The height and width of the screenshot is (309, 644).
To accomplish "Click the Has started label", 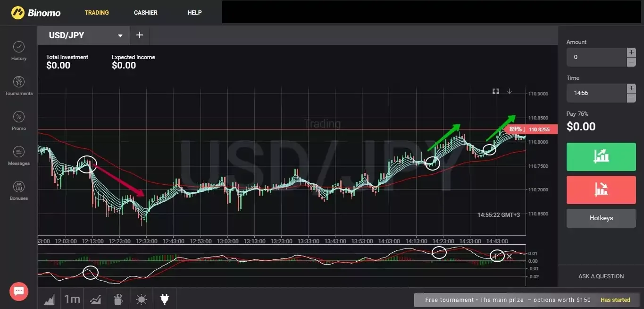I will [x=615, y=300].
